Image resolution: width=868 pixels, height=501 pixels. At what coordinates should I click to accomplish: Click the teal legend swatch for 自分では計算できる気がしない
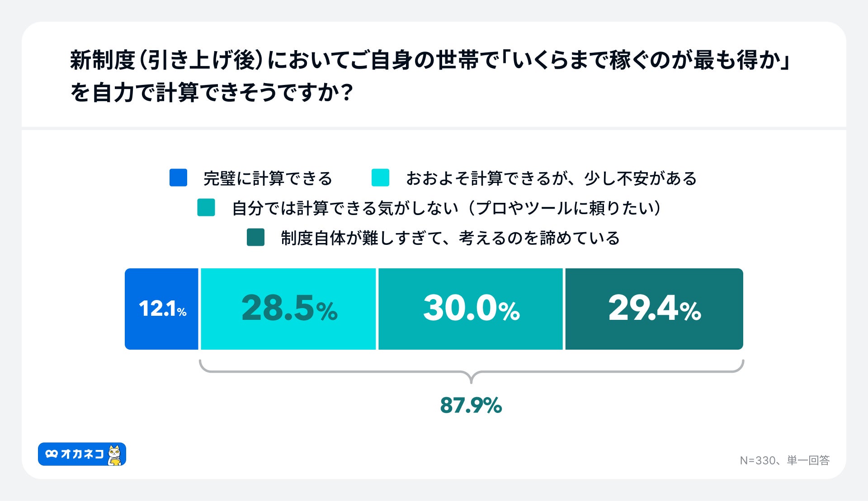[206, 208]
